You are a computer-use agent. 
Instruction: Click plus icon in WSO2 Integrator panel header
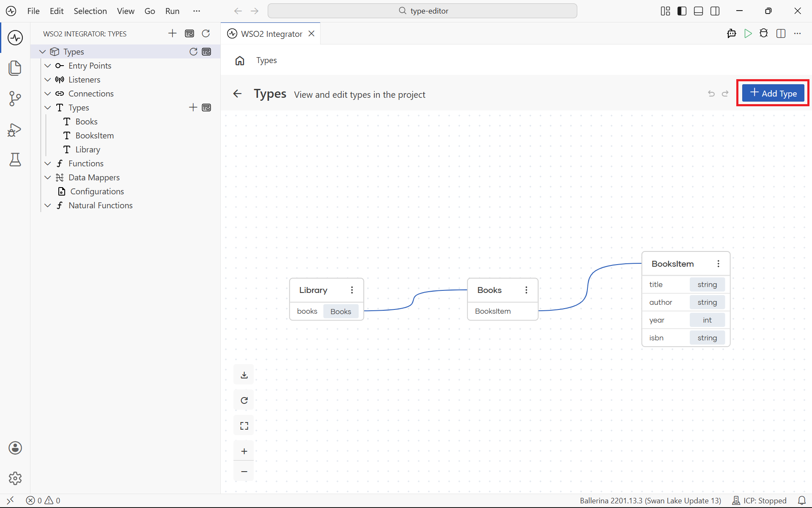(173, 33)
